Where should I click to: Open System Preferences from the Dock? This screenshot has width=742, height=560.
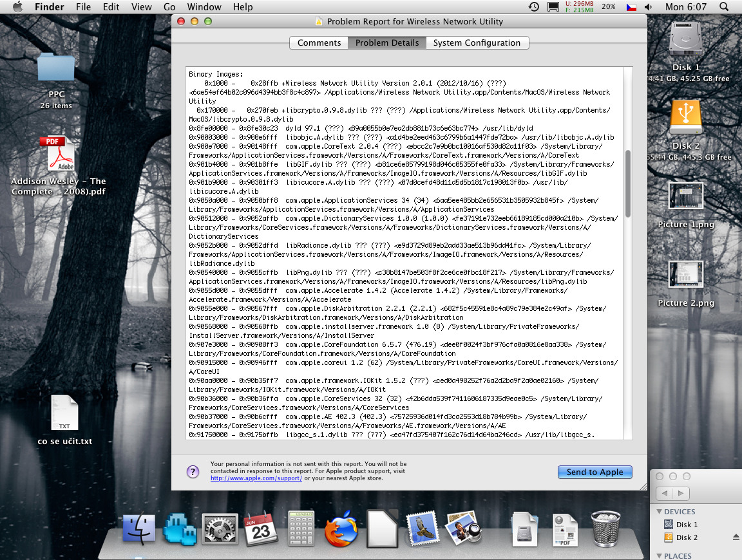pos(220,529)
